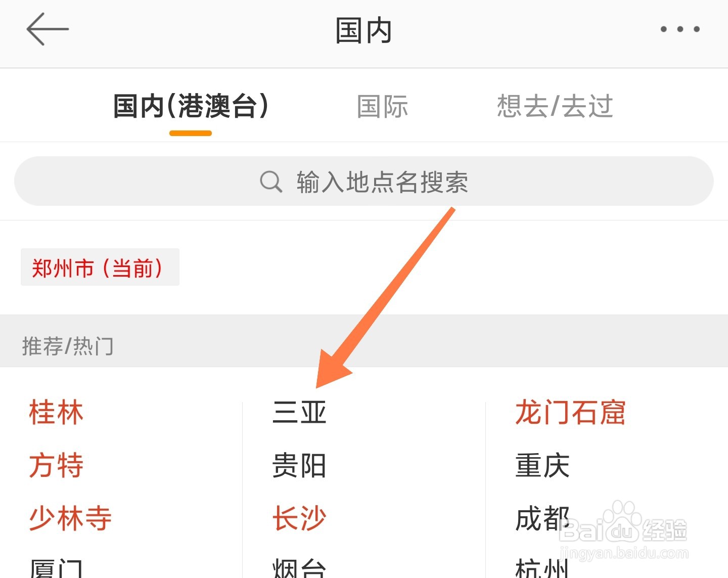Tap the back arrow icon

[48, 29]
